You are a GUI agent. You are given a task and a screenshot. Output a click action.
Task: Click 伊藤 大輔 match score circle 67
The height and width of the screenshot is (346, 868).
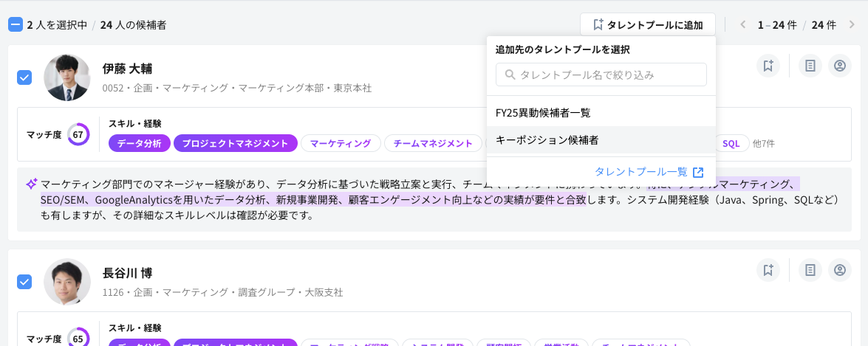pos(78,134)
